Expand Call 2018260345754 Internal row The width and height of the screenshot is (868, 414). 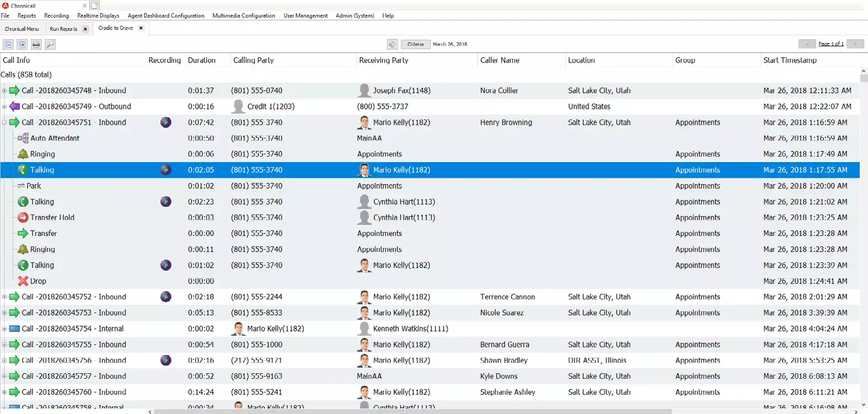4,329
